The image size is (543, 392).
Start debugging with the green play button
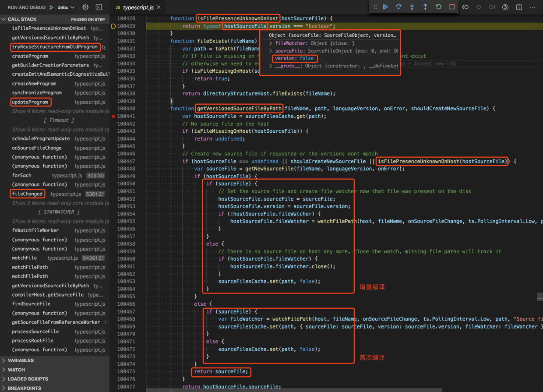click(52, 7)
